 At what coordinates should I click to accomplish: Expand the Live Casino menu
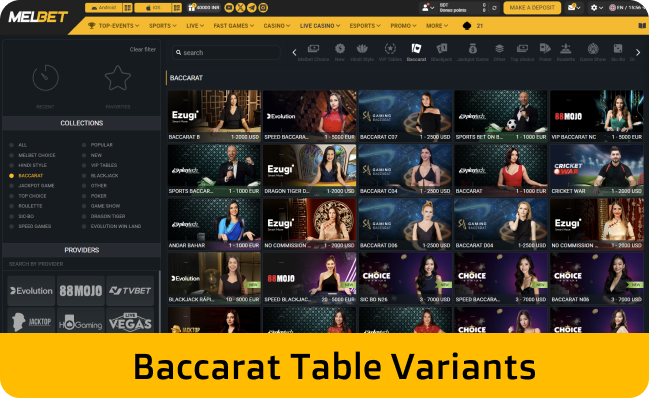(x=320, y=26)
